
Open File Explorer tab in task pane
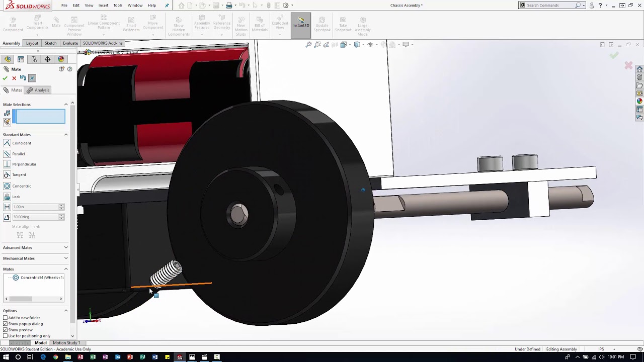[639, 85]
